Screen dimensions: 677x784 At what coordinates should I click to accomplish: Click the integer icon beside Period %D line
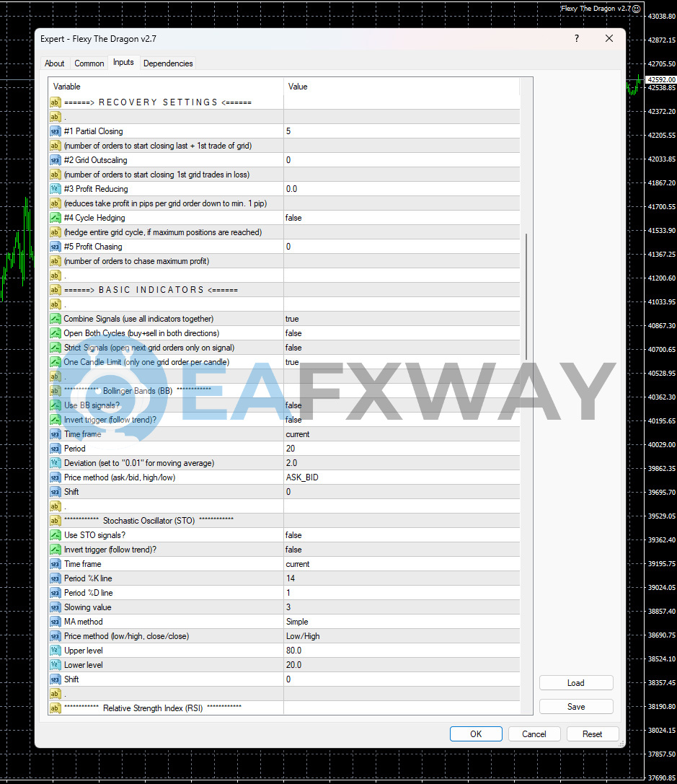[55, 593]
